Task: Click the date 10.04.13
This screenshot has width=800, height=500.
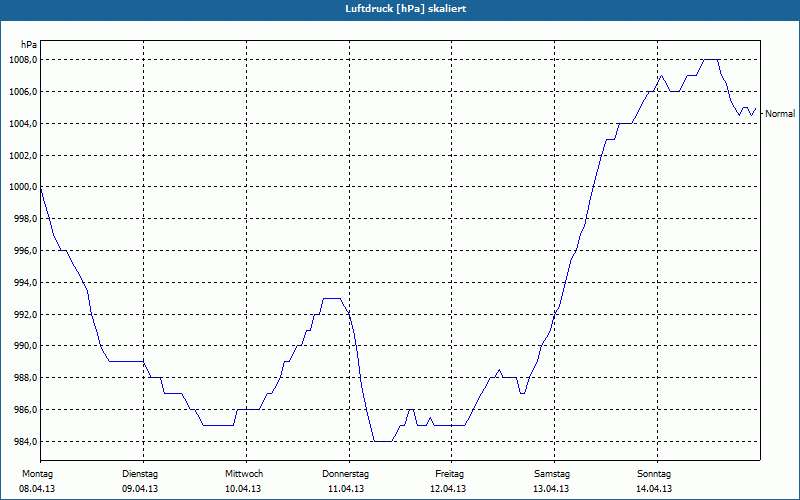Action: click(x=243, y=489)
